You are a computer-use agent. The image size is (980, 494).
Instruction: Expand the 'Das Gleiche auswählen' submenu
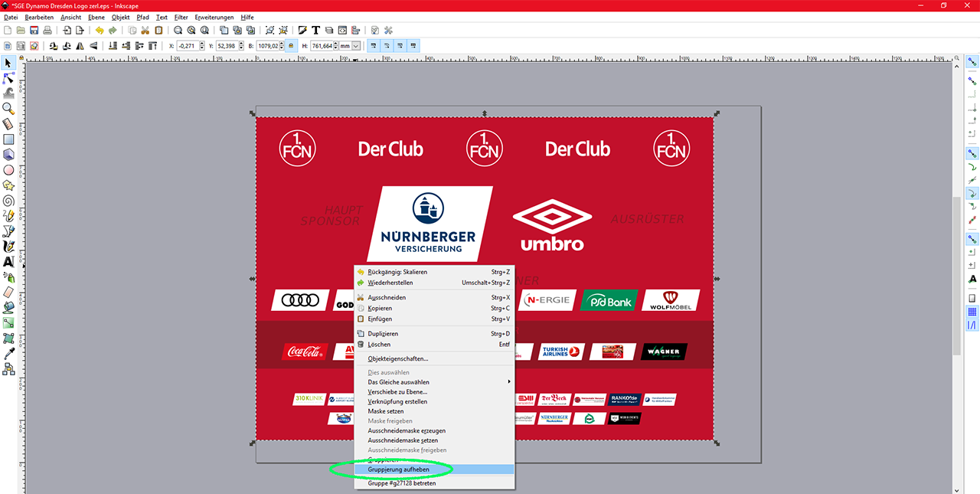[508, 381]
